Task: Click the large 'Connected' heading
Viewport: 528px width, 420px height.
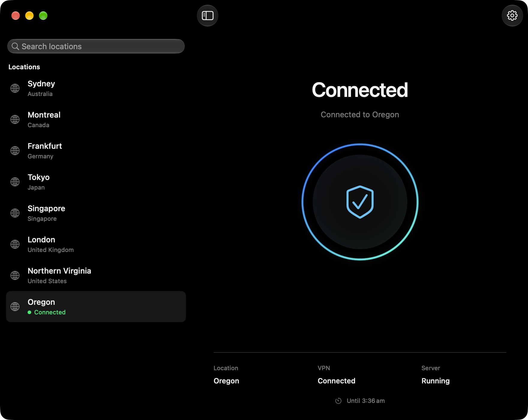Action: [x=360, y=90]
